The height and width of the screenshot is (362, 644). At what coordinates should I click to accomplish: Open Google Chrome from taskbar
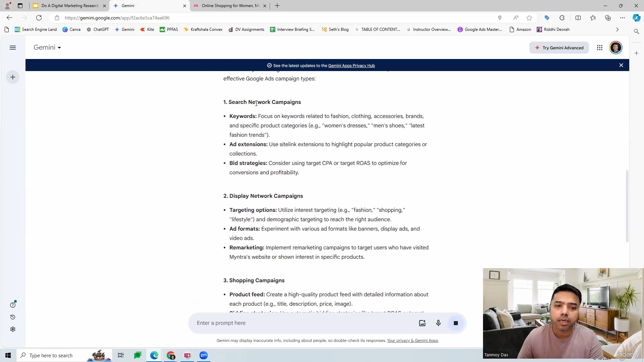coord(171,355)
